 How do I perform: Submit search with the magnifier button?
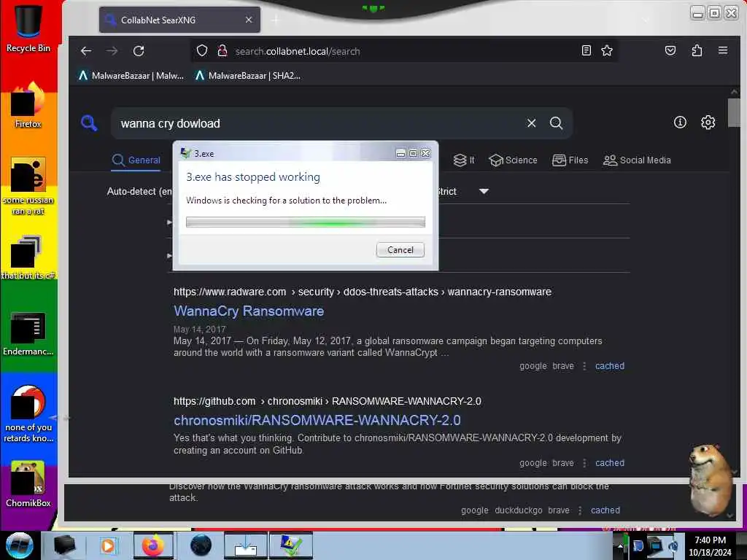pos(556,123)
